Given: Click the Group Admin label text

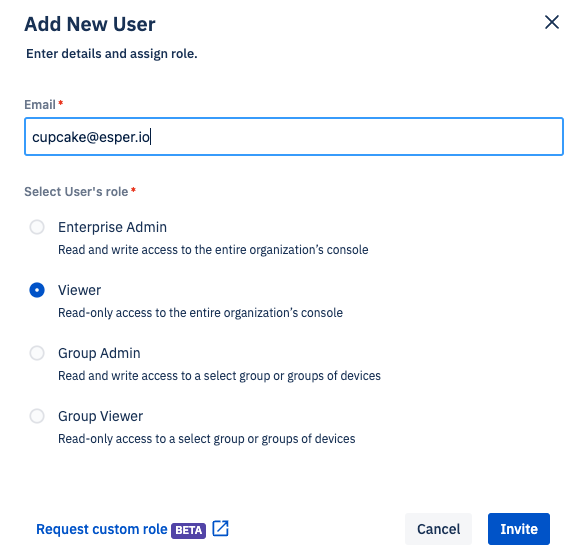Looking at the screenshot, I should pos(99,353).
